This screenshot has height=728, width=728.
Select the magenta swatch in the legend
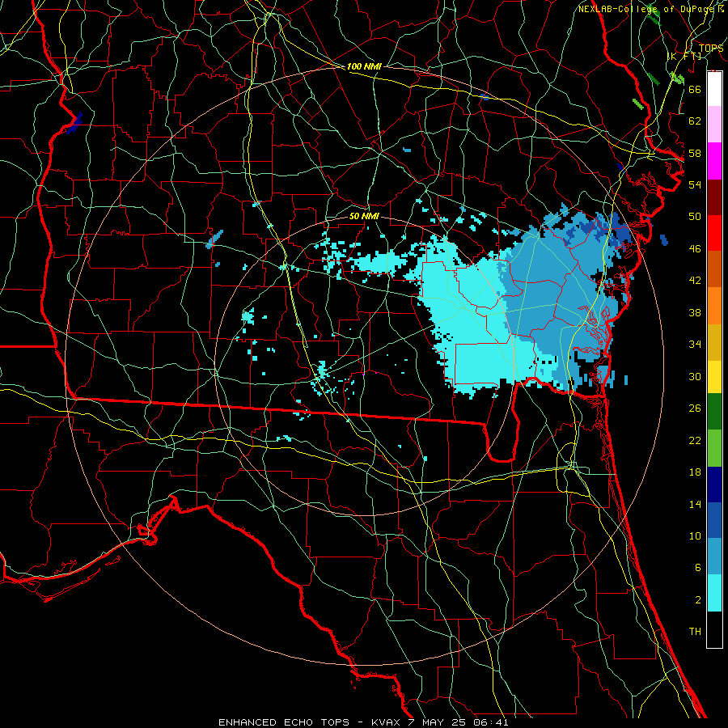click(714, 161)
